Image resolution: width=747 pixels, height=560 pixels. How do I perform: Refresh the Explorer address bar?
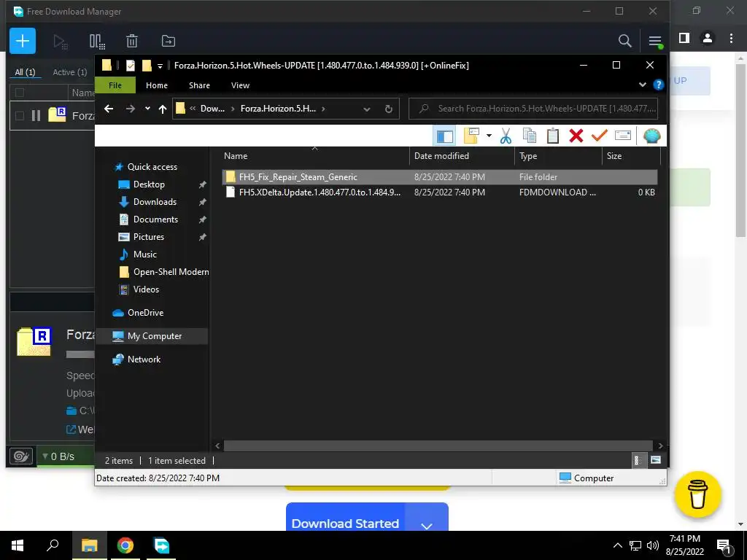[388, 109]
